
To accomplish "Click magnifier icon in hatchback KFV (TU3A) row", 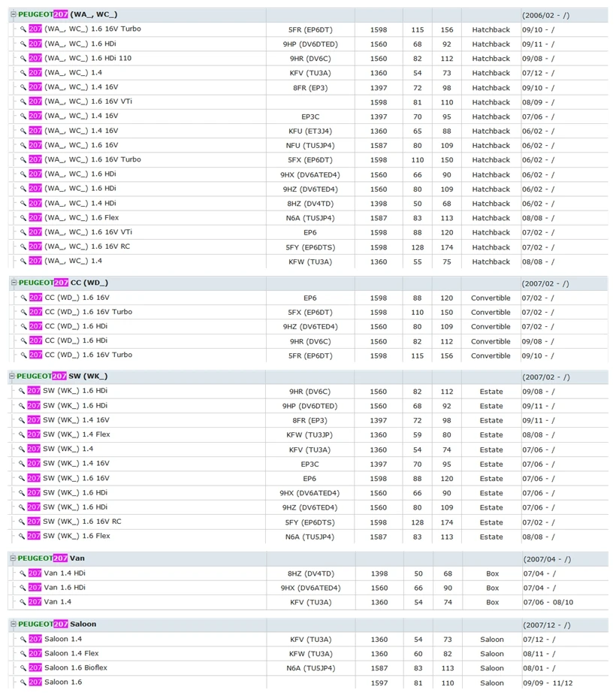I will pyautogui.click(x=23, y=73).
